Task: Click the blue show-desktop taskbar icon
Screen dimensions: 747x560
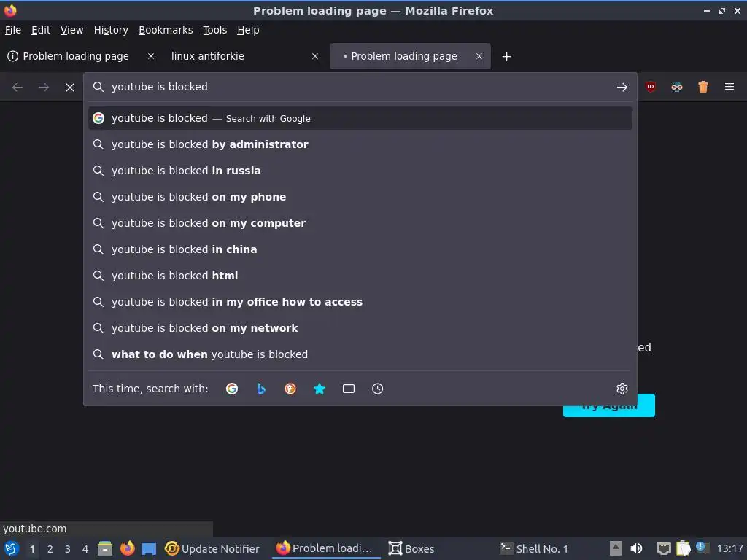Action: click(149, 549)
